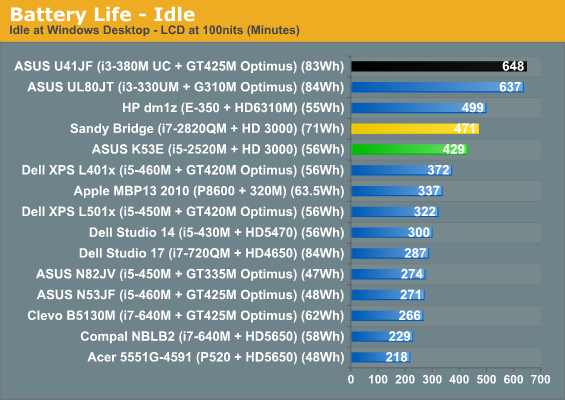Click the axis tick label "600"
Image resolution: width=565 pixels, height=400 pixels.
(x=513, y=379)
